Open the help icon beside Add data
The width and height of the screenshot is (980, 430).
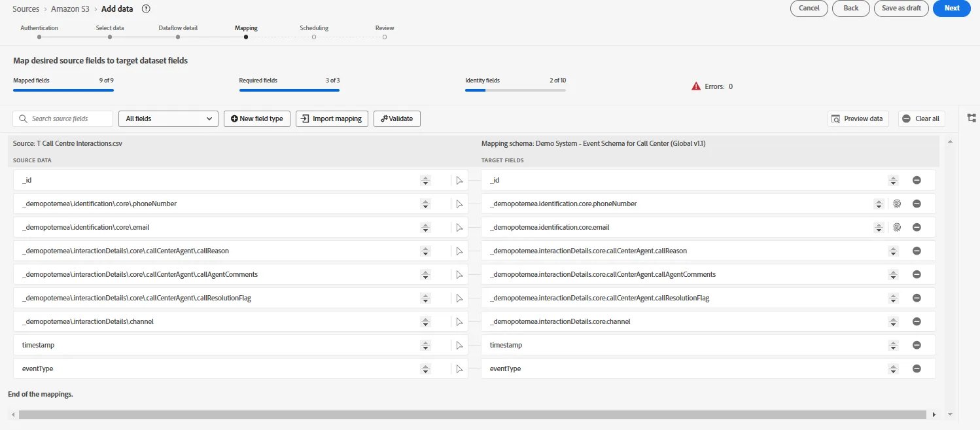point(146,9)
